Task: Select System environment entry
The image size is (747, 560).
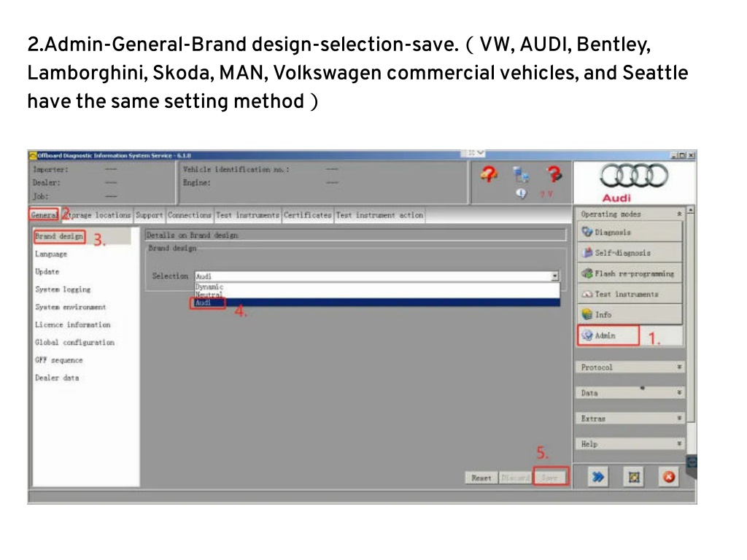Action: (x=71, y=307)
